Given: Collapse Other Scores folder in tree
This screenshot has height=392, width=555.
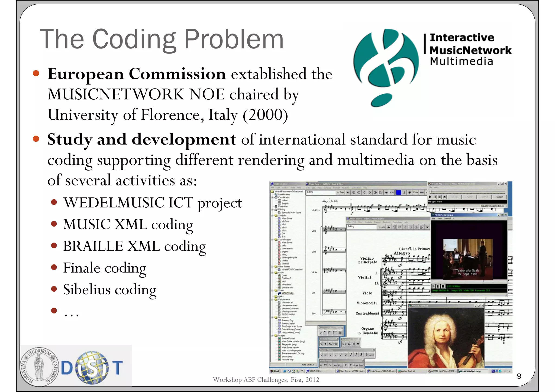Looking at the screenshot, I should coord(272,267).
